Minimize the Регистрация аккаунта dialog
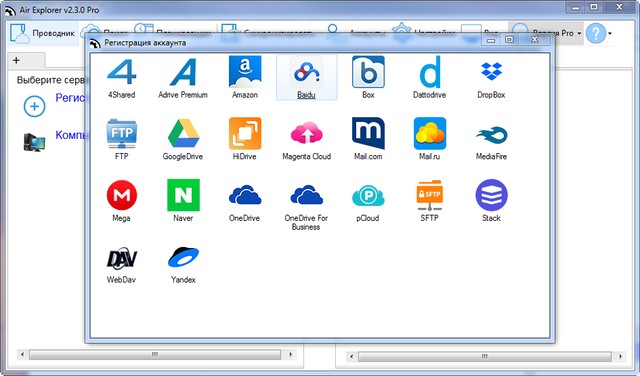The image size is (640, 376). click(x=491, y=40)
